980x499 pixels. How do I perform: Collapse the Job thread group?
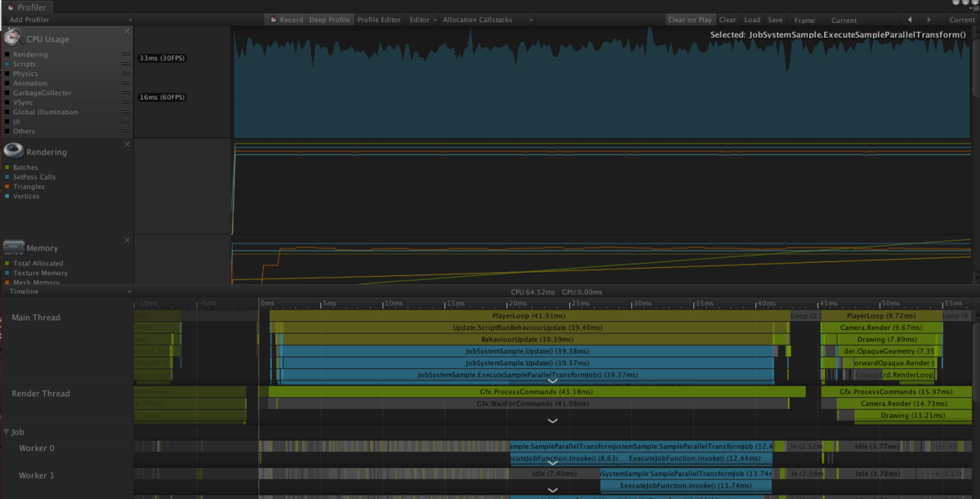[7, 431]
